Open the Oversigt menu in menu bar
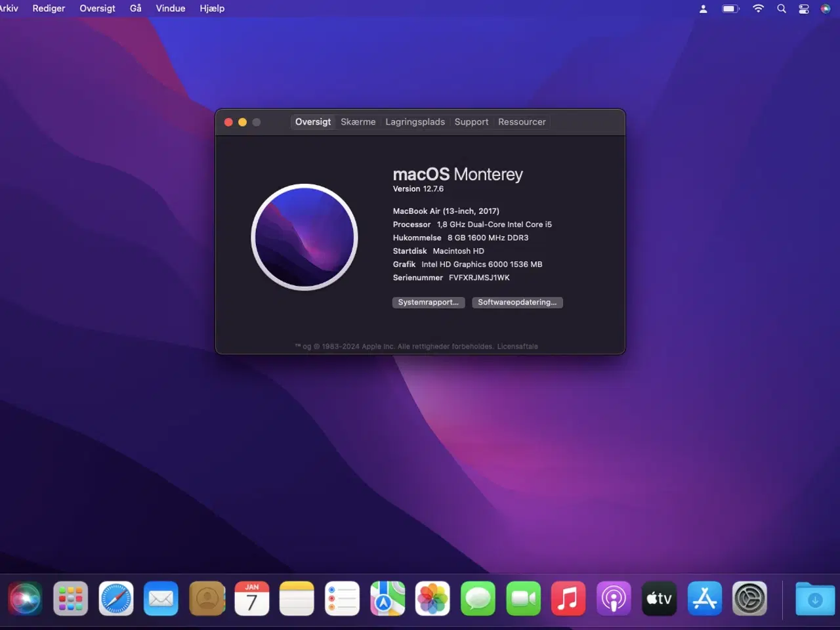Screen dimensions: 840x630 pos(97,9)
